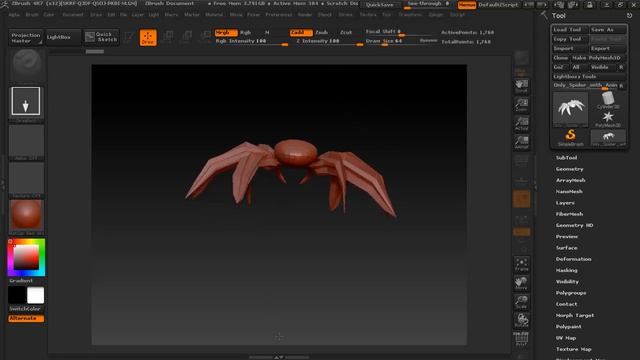640x360 pixels.
Task: Click the Scroll canvas icon
Action: pos(521,86)
